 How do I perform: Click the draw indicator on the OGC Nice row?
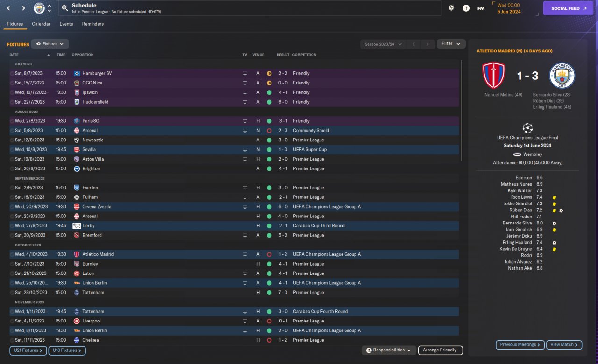tap(269, 83)
